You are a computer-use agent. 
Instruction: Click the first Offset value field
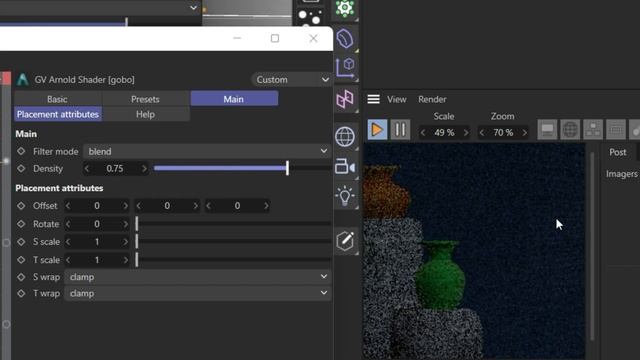click(97, 206)
